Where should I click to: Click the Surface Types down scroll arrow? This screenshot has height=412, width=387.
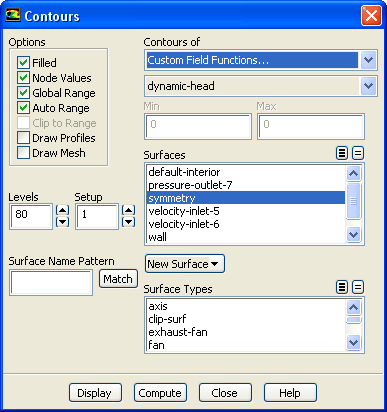(x=353, y=343)
